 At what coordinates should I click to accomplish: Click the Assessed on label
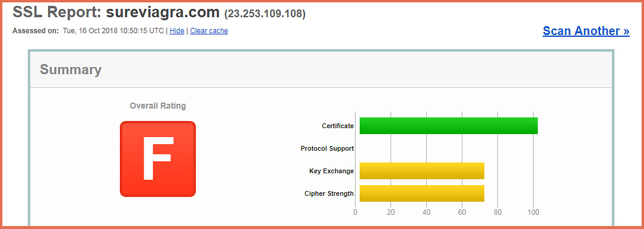[x=36, y=31]
